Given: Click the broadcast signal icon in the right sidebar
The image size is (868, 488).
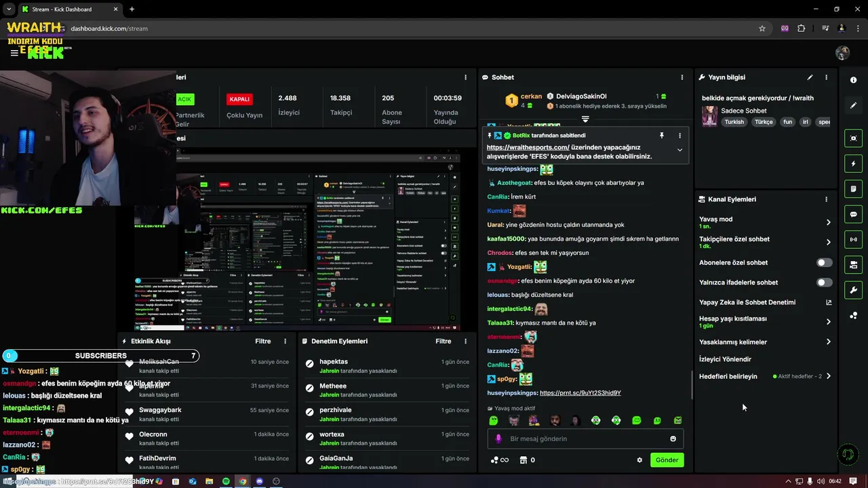Looking at the screenshot, I should [853, 239].
